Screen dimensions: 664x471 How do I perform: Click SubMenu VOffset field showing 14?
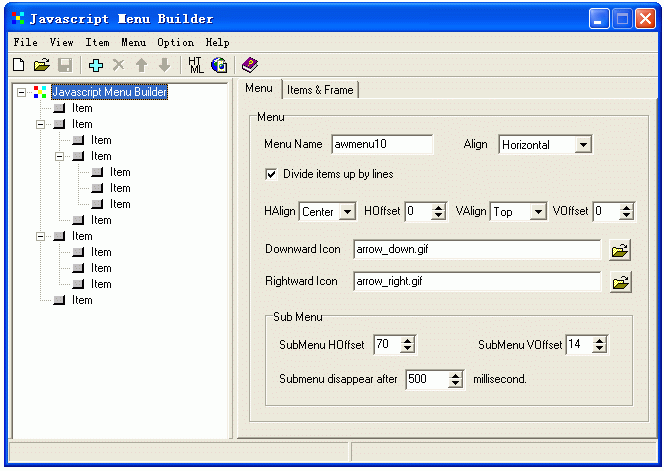click(x=579, y=344)
